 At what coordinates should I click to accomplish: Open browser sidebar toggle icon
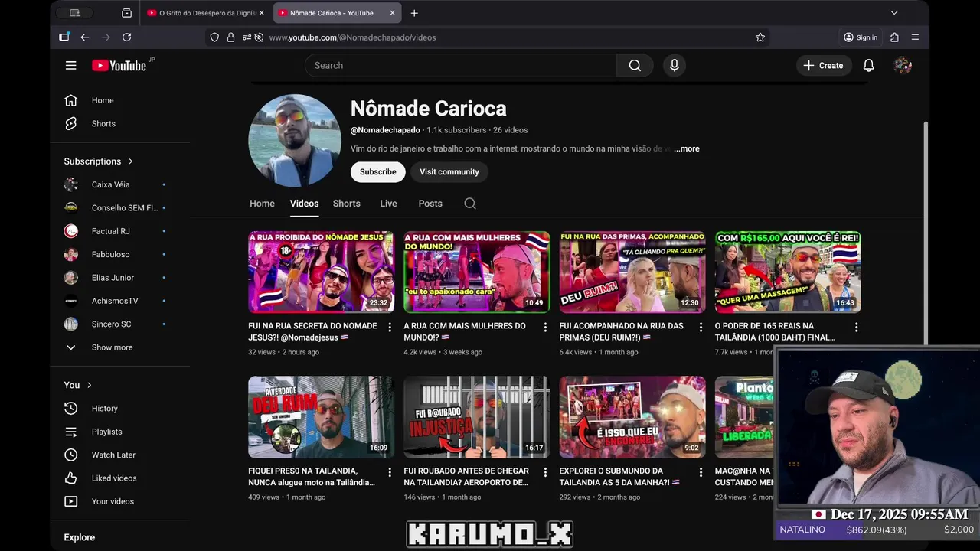pyautogui.click(x=64, y=37)
